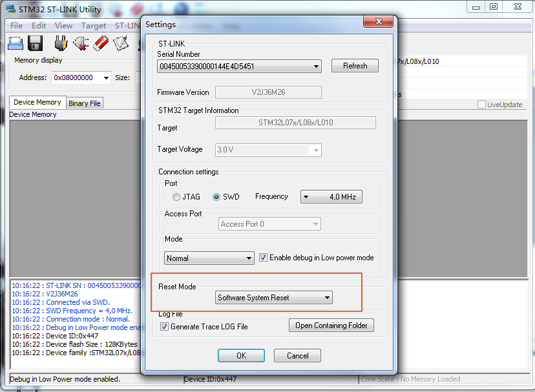This screenshot has height=392, width=535.
Task: Erase the chip with the eraser icon
Action: (101, 43)
